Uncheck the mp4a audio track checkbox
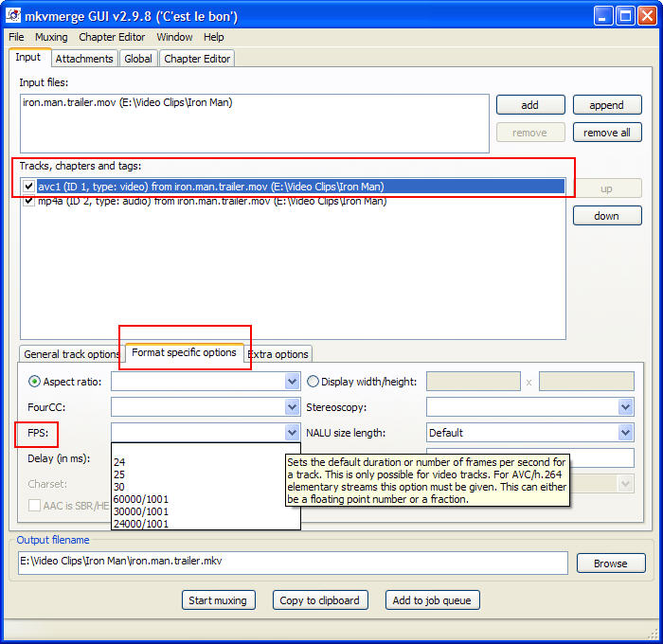The height and width of the screenshot is (644, 663). (x=28, y=201)
